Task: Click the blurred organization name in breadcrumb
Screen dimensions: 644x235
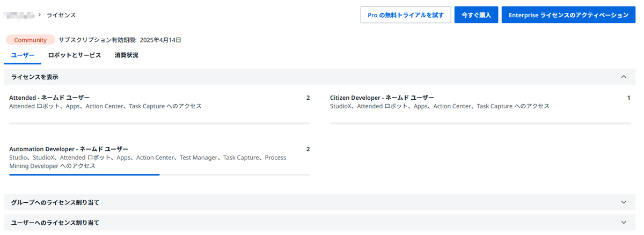Action: coord(18,15)
